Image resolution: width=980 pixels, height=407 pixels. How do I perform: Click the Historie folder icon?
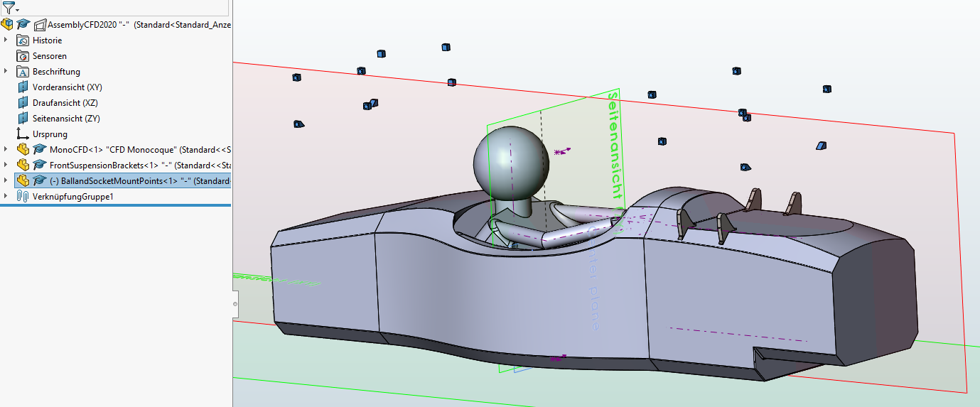(x=23, y=40)
